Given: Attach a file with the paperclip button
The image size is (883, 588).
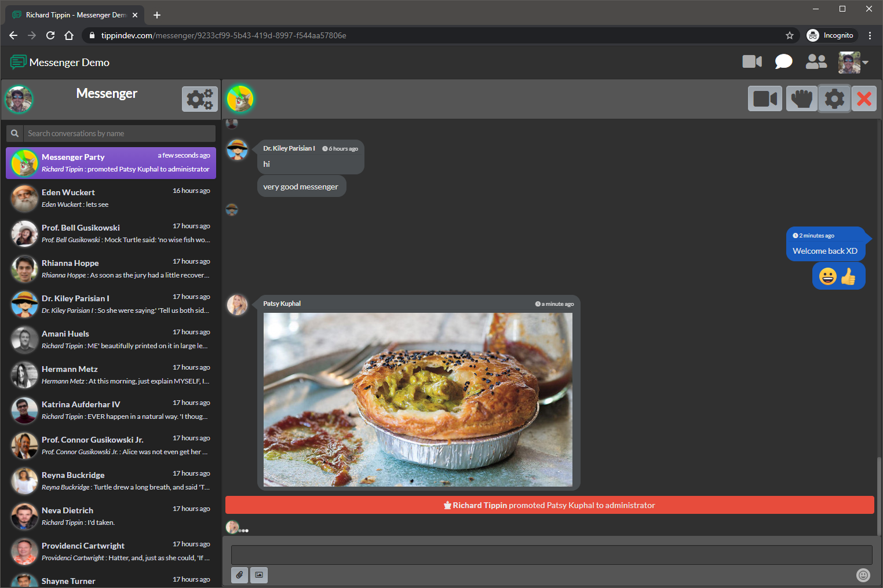Looking at the screenshot, I should pos(239,575).
